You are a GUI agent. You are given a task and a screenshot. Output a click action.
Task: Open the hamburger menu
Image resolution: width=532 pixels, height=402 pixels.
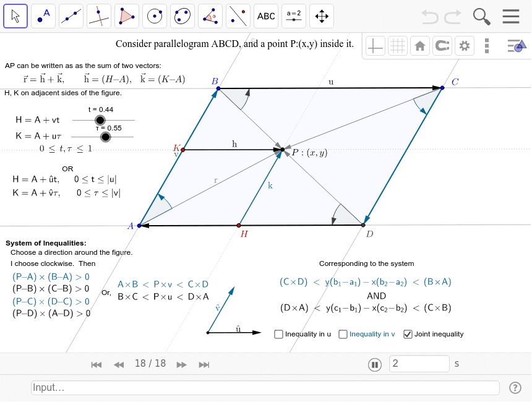[512, 16]
